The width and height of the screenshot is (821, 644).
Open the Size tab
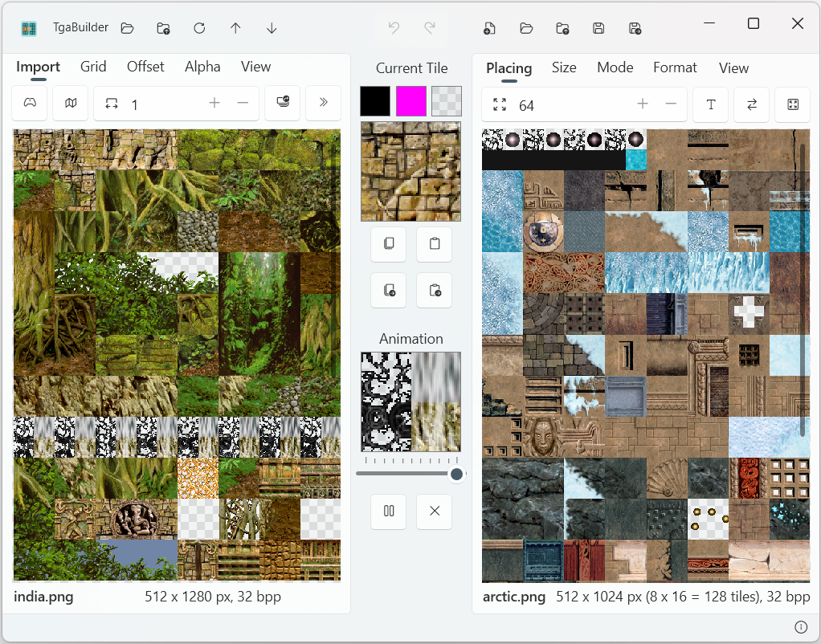pyautogui.click(x=564, y=68)
